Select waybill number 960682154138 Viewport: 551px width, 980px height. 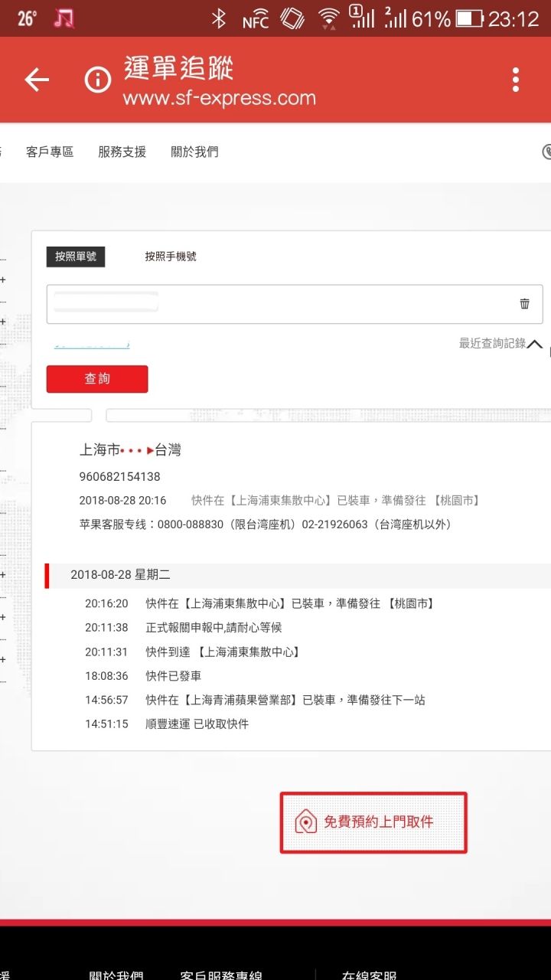coord(120,477)
